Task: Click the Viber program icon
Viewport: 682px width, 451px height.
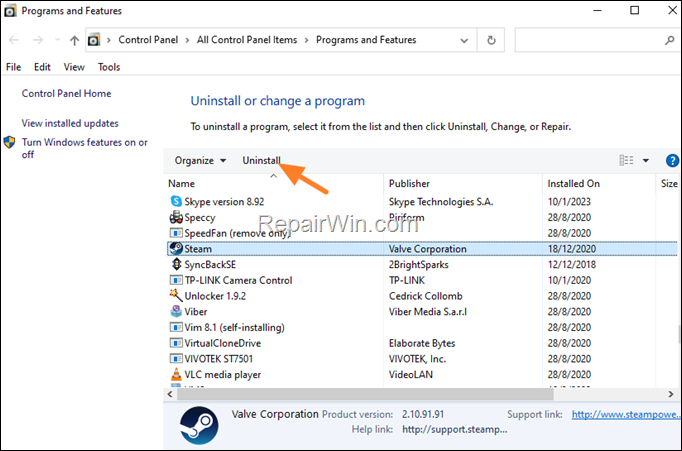Action: pyautogui.click(x=176, y=311)
